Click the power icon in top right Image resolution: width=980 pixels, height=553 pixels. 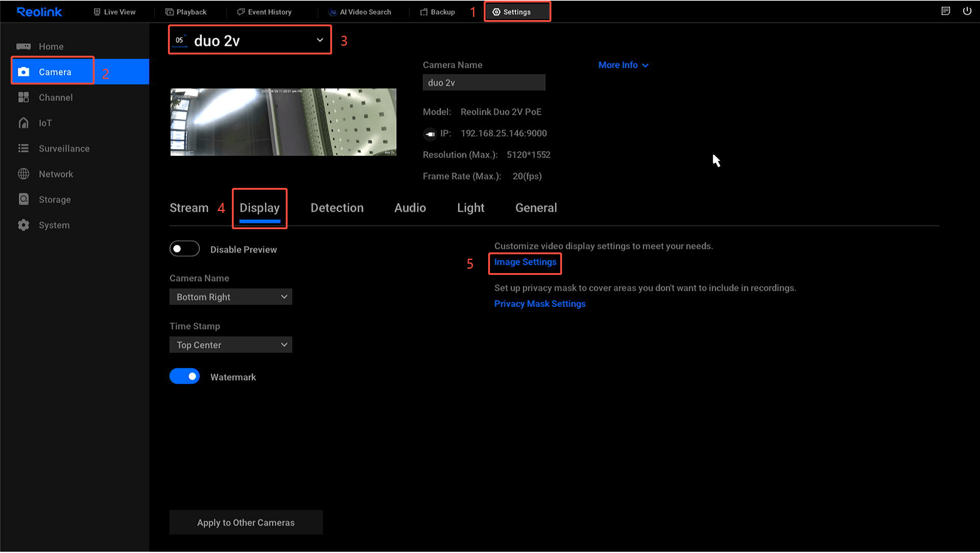tap(967, 11)
